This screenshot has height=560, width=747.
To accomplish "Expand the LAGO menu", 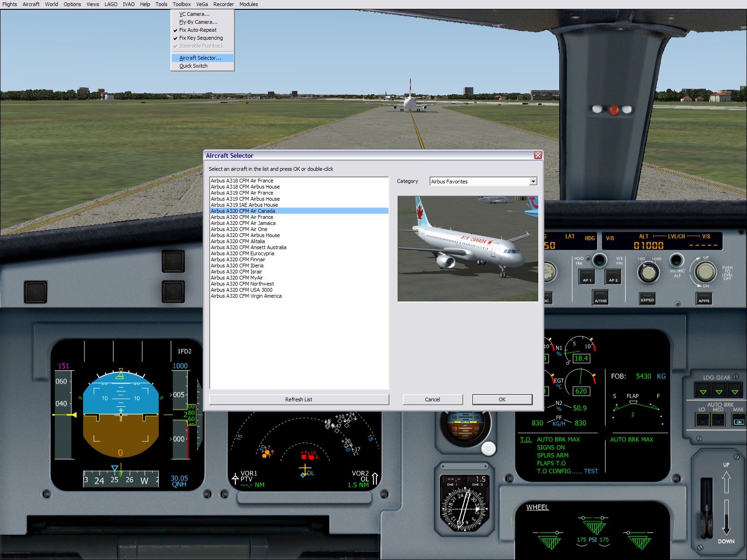I will tap(111, 4).
